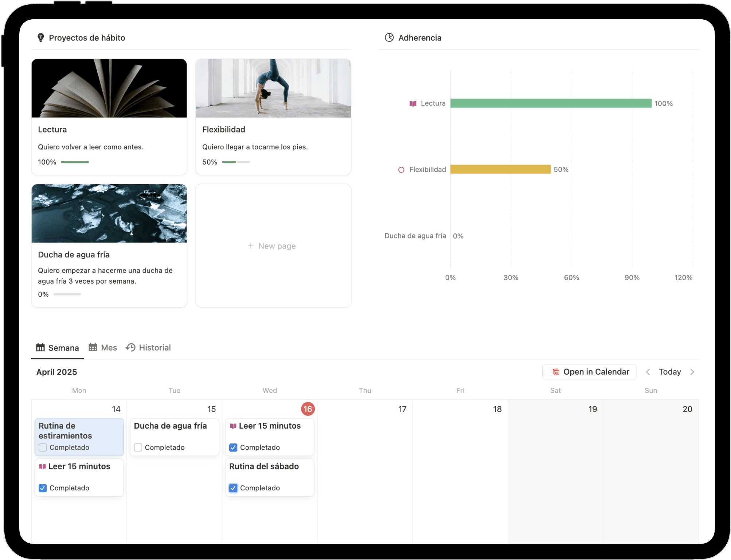Click 'Quiero volver a leer como antes.' text
This screenshot has width=731, height=560.
(x=91, y=147)
